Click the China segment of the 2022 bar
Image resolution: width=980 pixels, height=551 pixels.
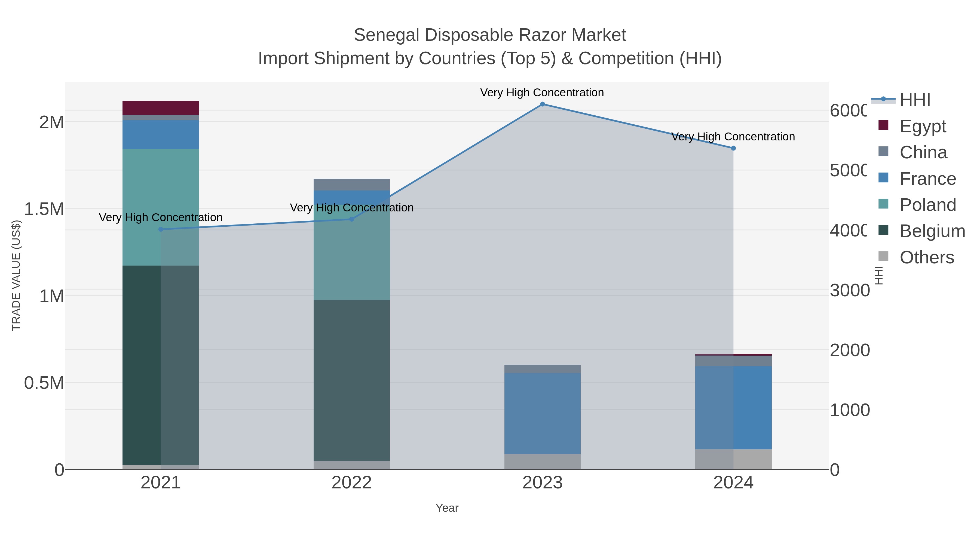(x=351, y=184)
